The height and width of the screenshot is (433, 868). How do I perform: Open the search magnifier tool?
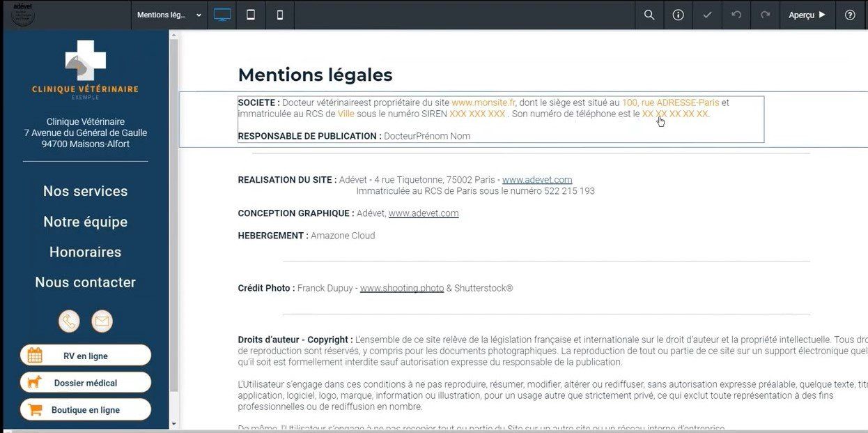[649, 15]
